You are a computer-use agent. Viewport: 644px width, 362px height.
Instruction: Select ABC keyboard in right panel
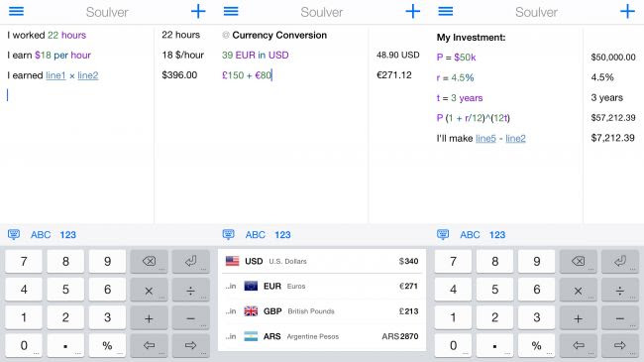[x=470, y=235]
